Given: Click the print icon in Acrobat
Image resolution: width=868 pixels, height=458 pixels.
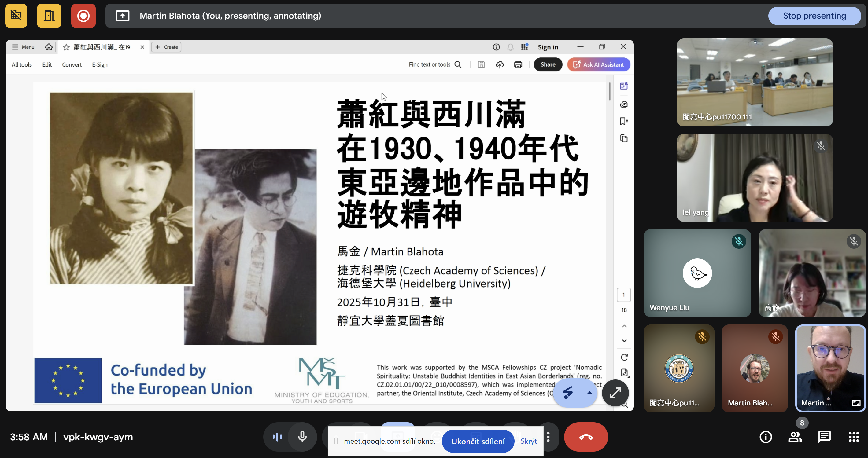Looking at the screenshot, I should coord(518,65).
